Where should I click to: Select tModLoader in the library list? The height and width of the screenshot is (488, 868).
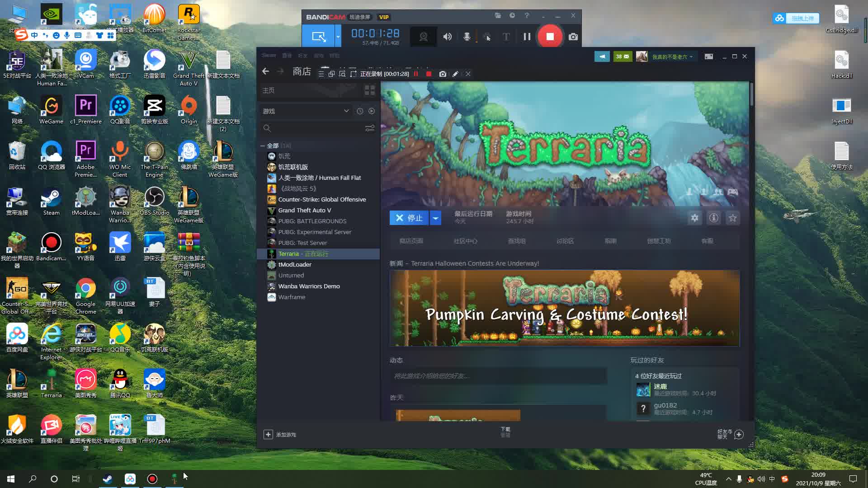pyautogui.click(x=295, y=265)
